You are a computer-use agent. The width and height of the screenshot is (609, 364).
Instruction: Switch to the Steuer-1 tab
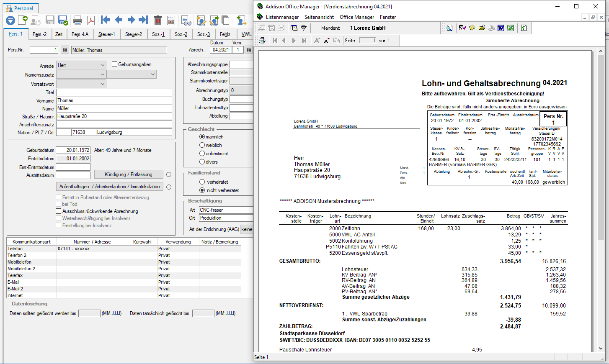106,34
